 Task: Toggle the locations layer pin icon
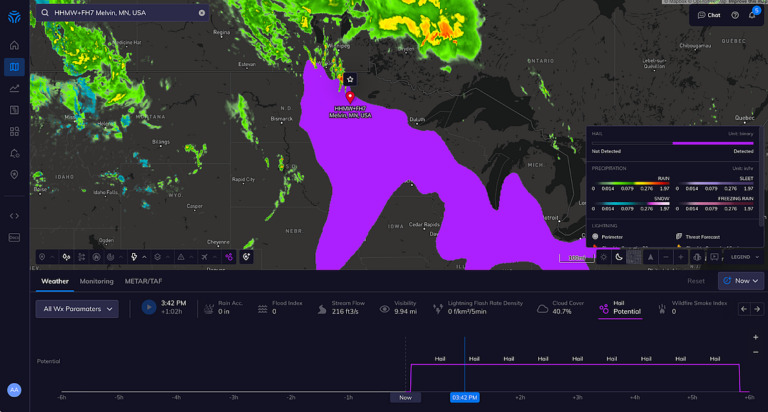pyautogui.click(x=42, y=257)
